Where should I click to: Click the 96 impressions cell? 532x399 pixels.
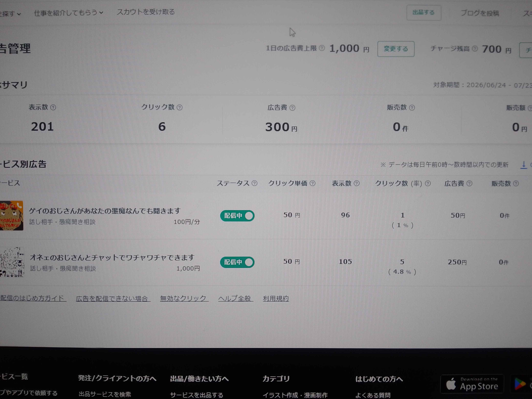pos(345,215)
